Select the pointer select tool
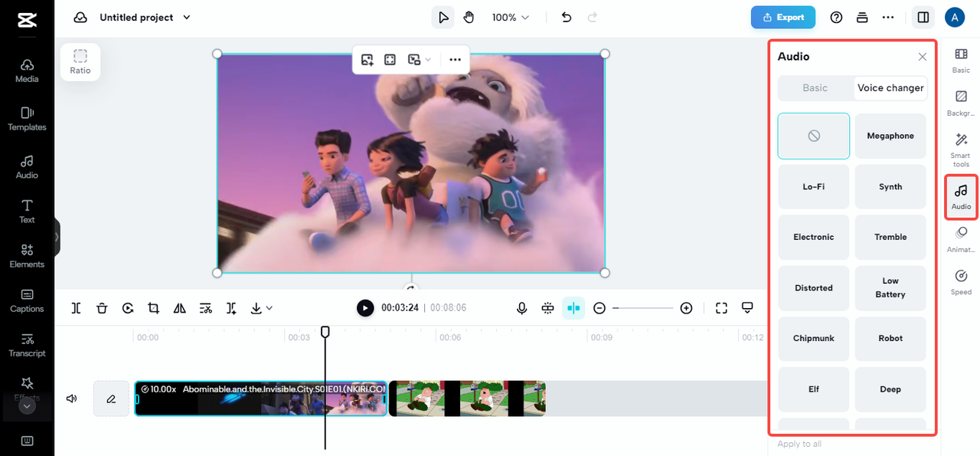980x456 pixels. coord(443,17)
